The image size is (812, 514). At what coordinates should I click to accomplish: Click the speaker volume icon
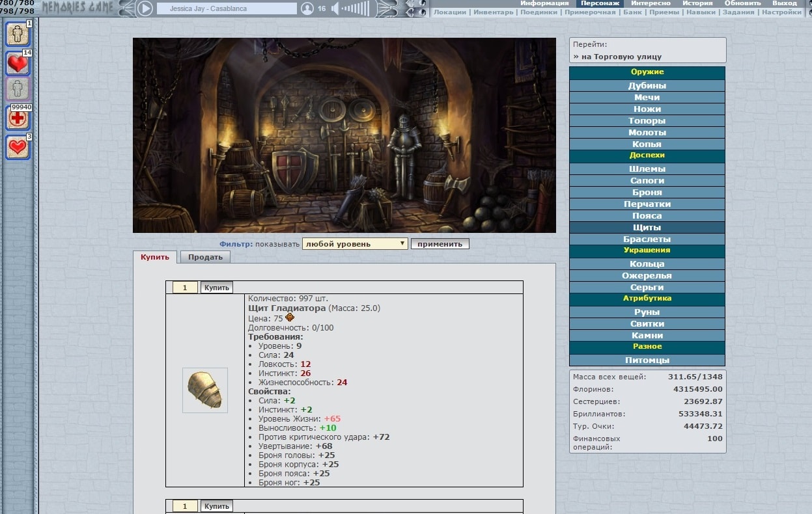(335, 8)
